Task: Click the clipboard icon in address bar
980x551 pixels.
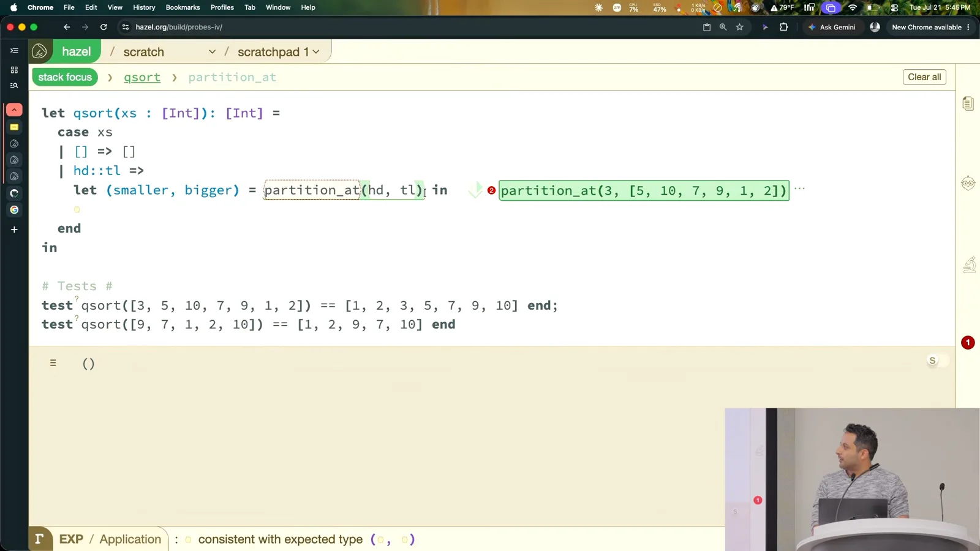Action: coord(707,27)
